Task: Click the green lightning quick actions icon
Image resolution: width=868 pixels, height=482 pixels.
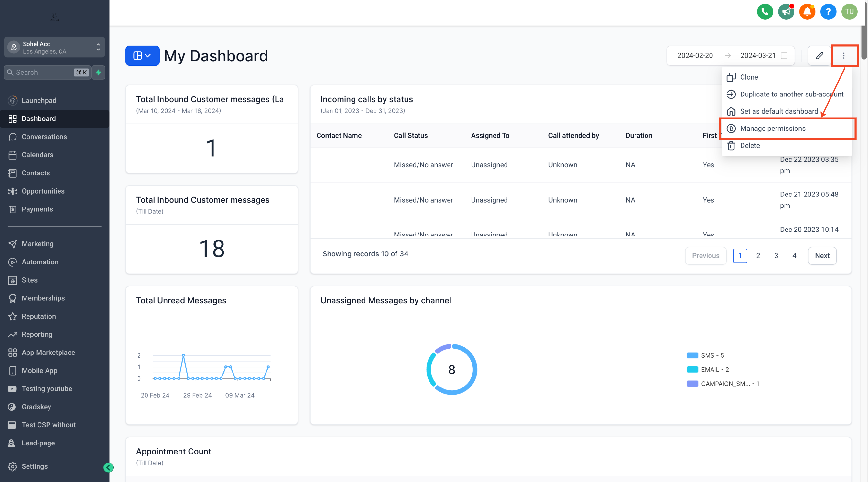Action: pyautogui.click(x=98, y=73)
